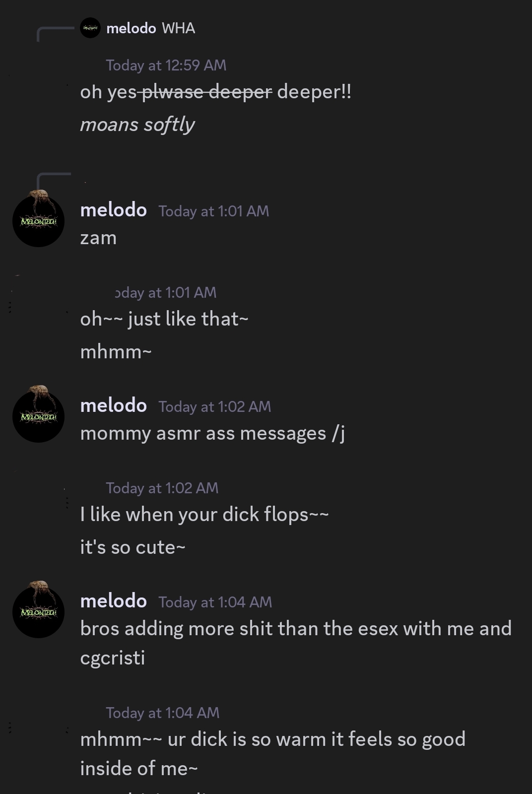The height and width of the screenshot is (794, 532).
Task: Select the "zam" message text
Action: pyautogui.click(x=98, y=238)
